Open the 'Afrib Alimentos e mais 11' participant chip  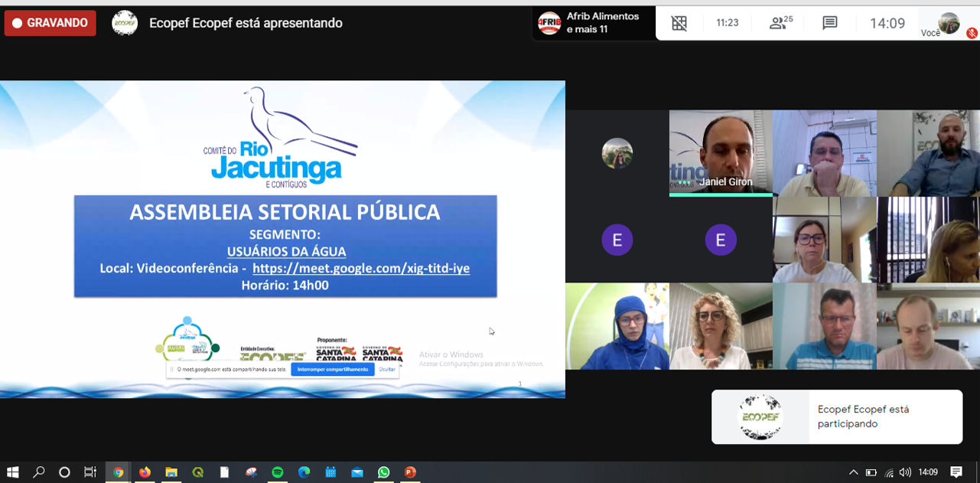(594, 23)
